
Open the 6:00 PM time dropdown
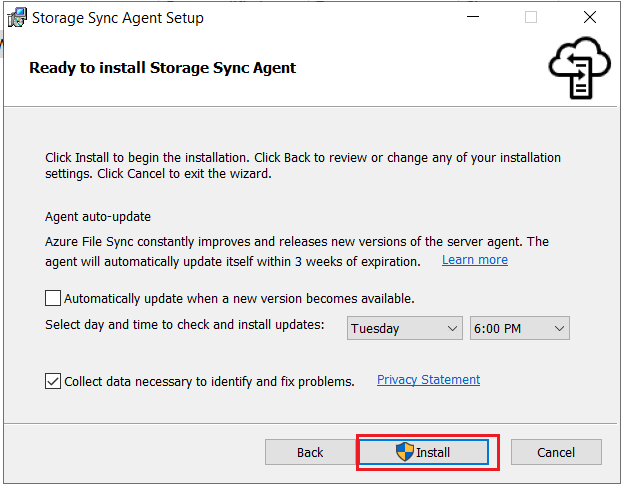519,329
